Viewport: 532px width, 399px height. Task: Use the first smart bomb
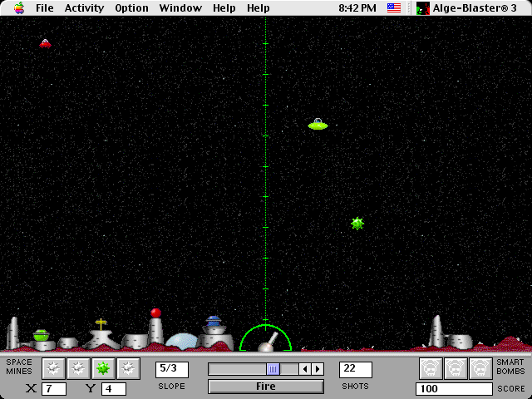click(431, 368)
